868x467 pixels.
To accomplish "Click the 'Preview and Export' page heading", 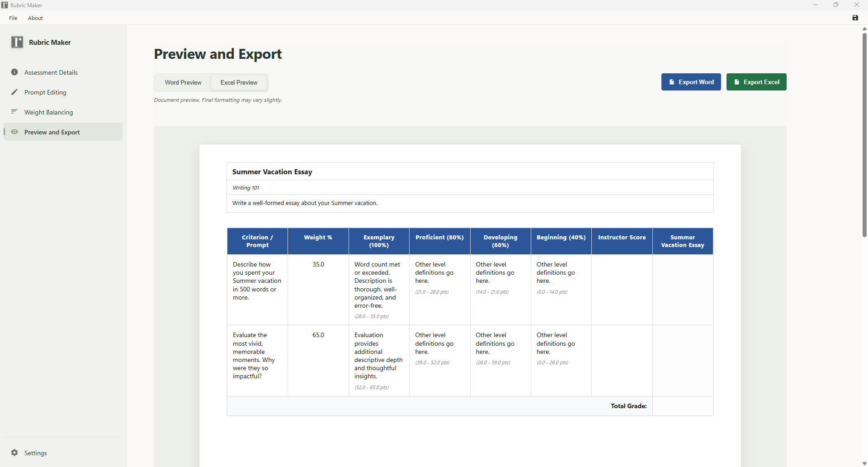I will coord(218,54).
